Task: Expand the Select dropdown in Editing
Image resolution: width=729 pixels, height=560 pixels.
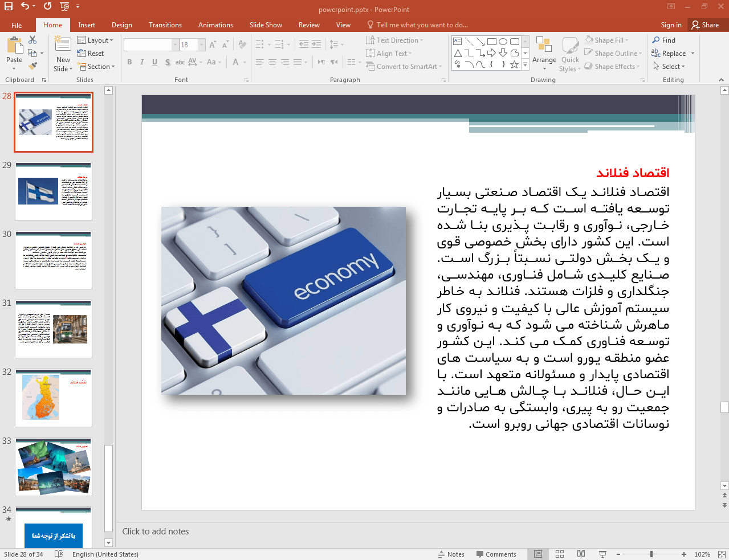Action: click(x=669, y=67)
